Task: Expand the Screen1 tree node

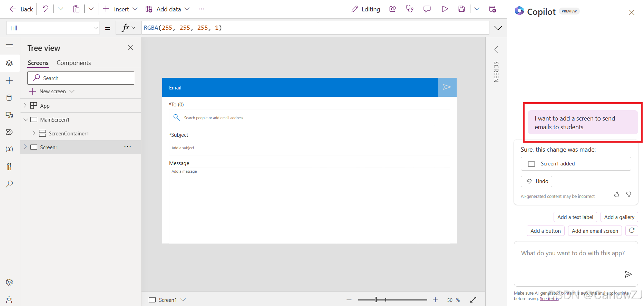Action: pos(25,147)
